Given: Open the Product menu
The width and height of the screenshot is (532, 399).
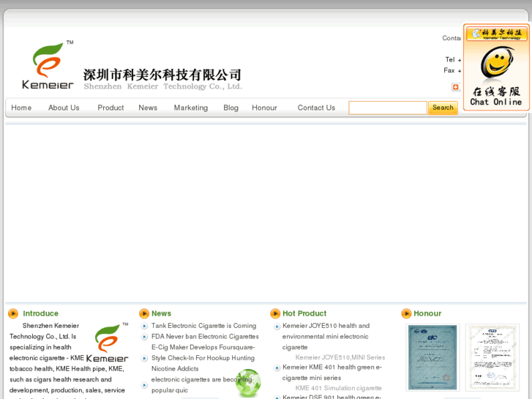Looking at the screenshot, I should (x=110, y=108).
